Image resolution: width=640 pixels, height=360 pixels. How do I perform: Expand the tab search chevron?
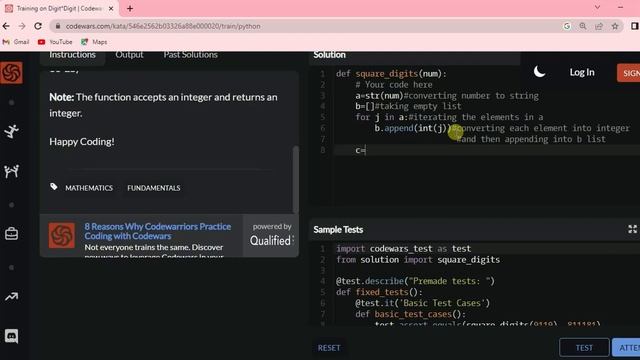pyautogui.click(x=597, y=7)
